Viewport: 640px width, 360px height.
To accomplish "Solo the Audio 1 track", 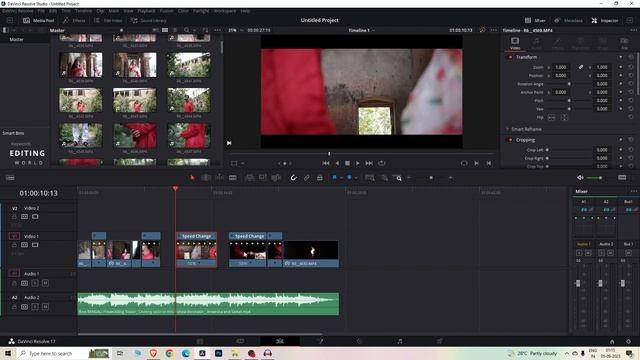I will pos(35,283).
